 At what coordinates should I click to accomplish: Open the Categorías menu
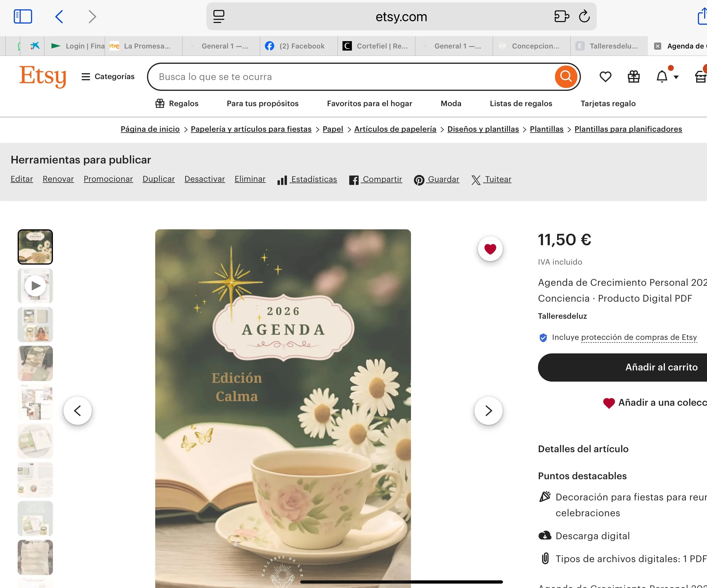click(108, 77)
